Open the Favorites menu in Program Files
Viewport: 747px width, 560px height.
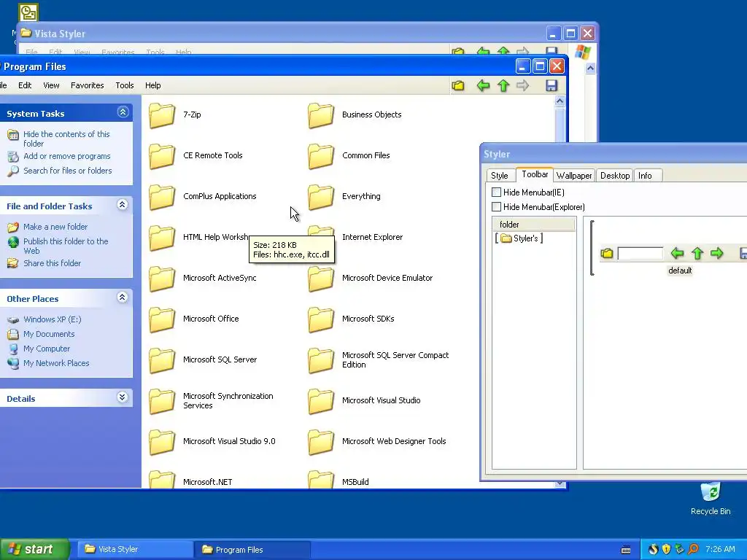(x=88, y=85)
